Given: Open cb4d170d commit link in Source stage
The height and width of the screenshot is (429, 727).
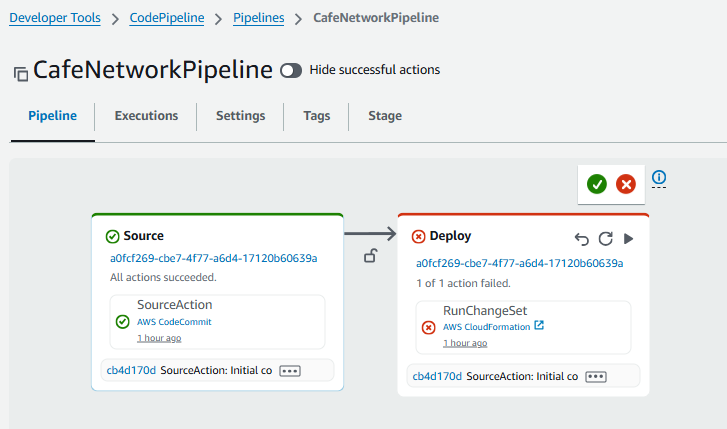Looking at the screenshot, I should click(x=131, y=370).
